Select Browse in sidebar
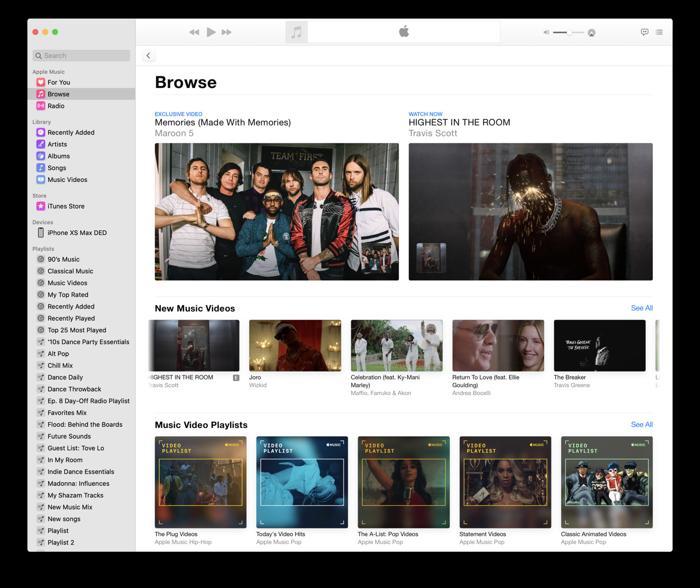This screenshot has width=700, height=588. point(81,94)
